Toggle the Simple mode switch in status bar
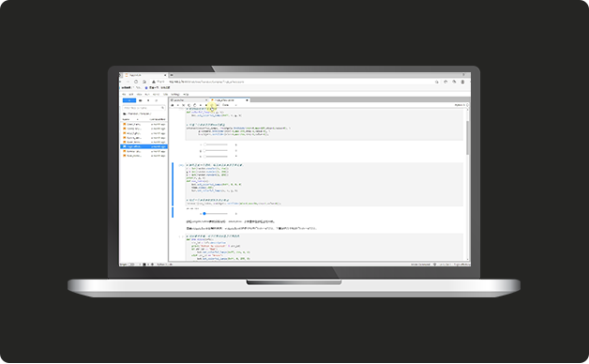 coord(130,265)
